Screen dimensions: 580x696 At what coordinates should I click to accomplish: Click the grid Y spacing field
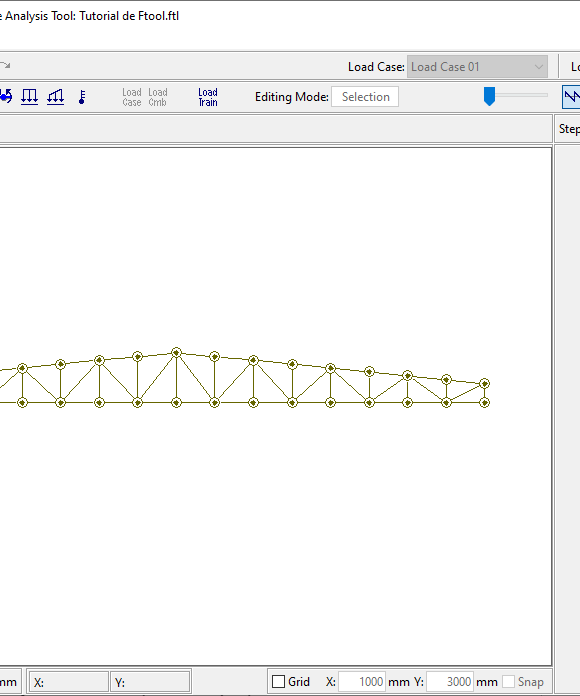pos(450,681)
